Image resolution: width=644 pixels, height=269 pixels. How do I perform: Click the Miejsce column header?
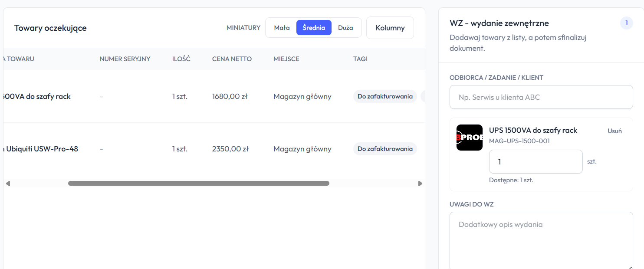tap(286, 59)
